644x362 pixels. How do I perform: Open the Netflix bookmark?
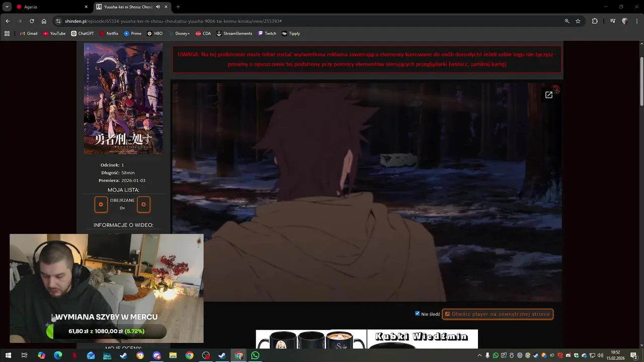pos(109,34)
